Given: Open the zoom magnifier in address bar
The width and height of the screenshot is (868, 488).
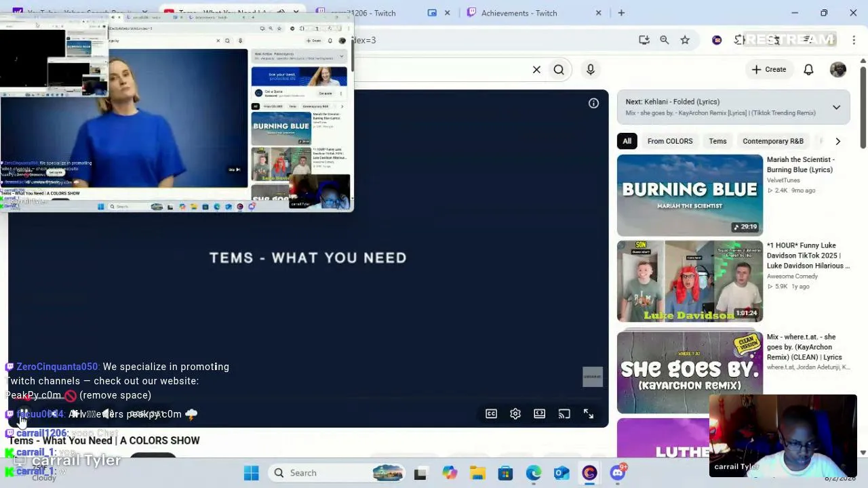Looking at the screenshot, I should (665, 40).
